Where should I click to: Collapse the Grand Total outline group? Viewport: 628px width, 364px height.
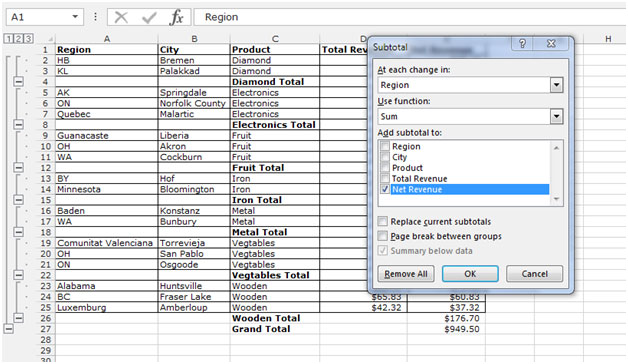pos(8,329)
